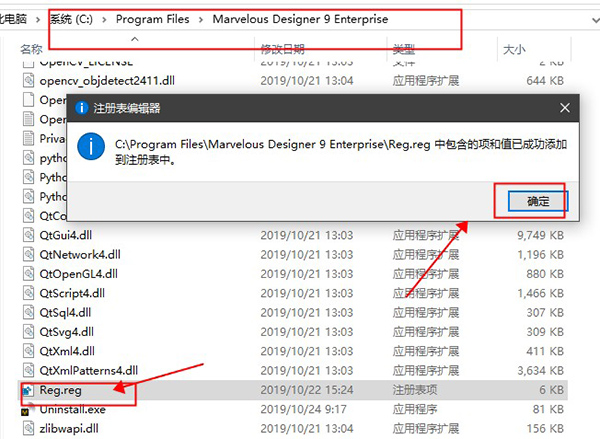
Task: Click the QtSql4.dll file icon
Action: point(28,312)
